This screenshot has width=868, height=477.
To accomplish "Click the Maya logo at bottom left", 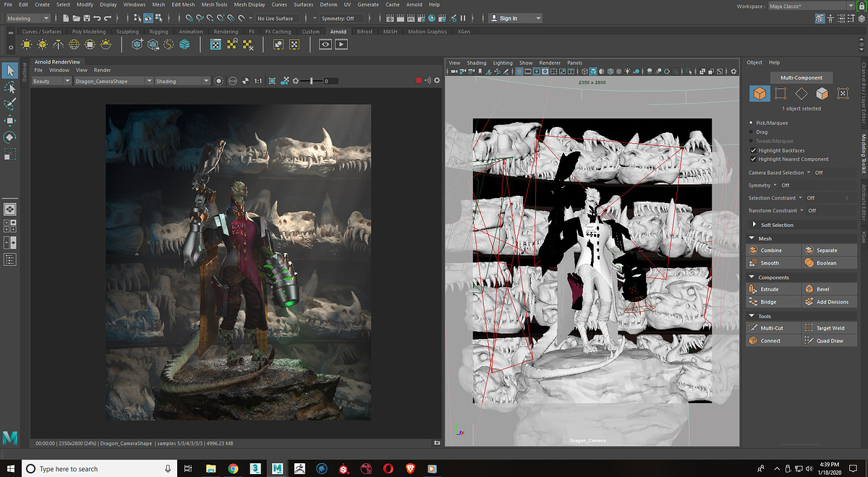I will tap(10, 438).
